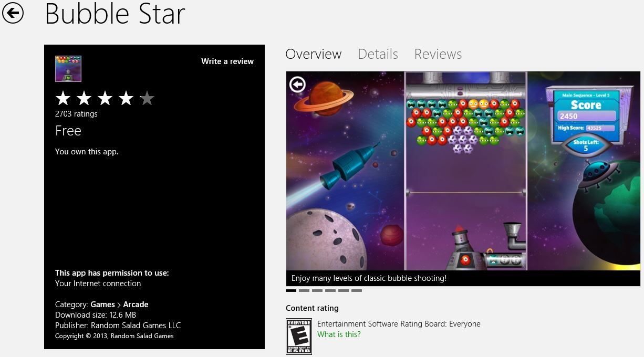Screen dimensions: 644x357
Task: Click the fifth gray rating star
Action: (147, 98)
